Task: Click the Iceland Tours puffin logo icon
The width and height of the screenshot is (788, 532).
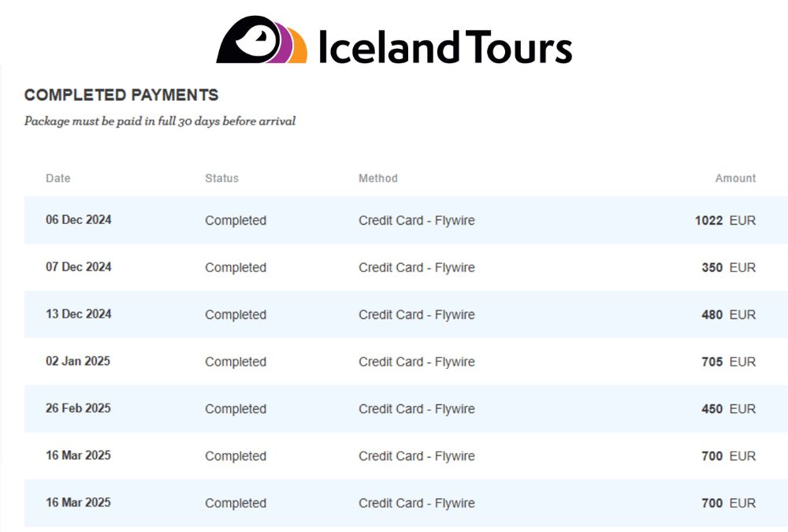Action: pyautogui.click(x=262, y=39)
